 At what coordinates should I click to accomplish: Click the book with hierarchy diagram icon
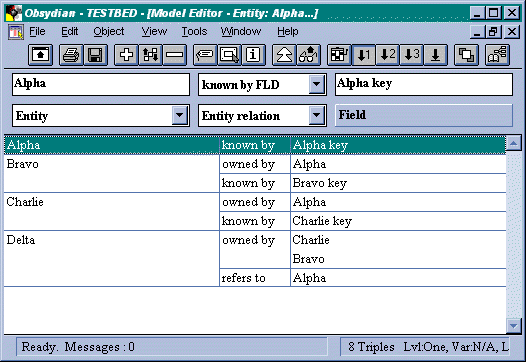click(497, 55)
